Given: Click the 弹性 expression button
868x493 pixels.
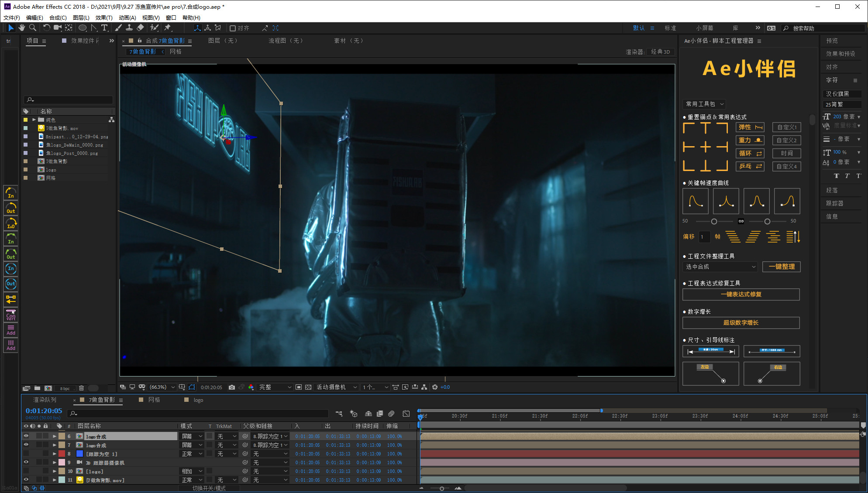Looking at the screenshot, I should coord(750,127).
